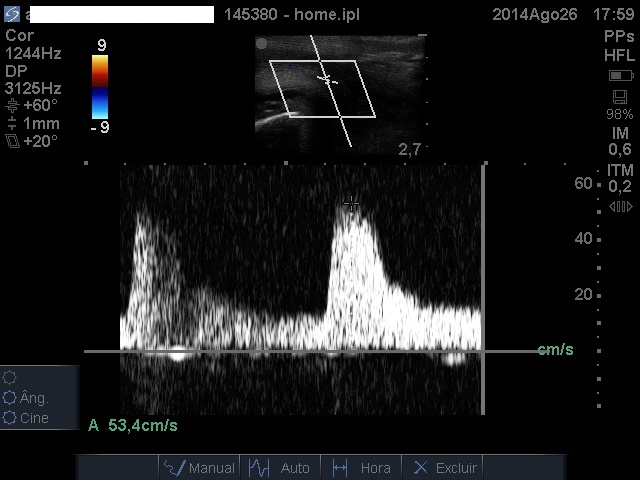640x480 pixels.
Task: Click the 2D ultrasound thumbnail image
Action: click(339, 92)
